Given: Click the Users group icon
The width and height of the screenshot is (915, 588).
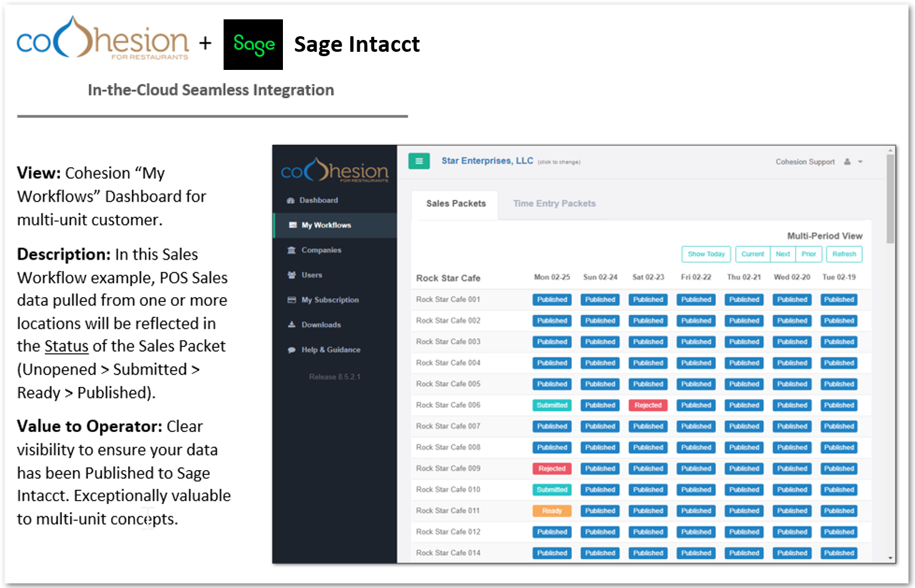Looking at the screenshot, I should pos(291,275).
